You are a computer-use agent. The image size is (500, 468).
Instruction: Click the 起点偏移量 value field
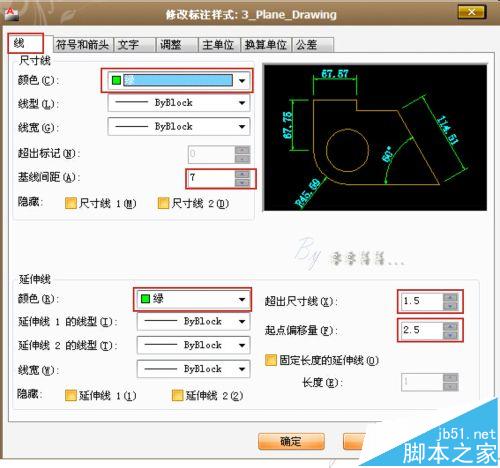422,331
